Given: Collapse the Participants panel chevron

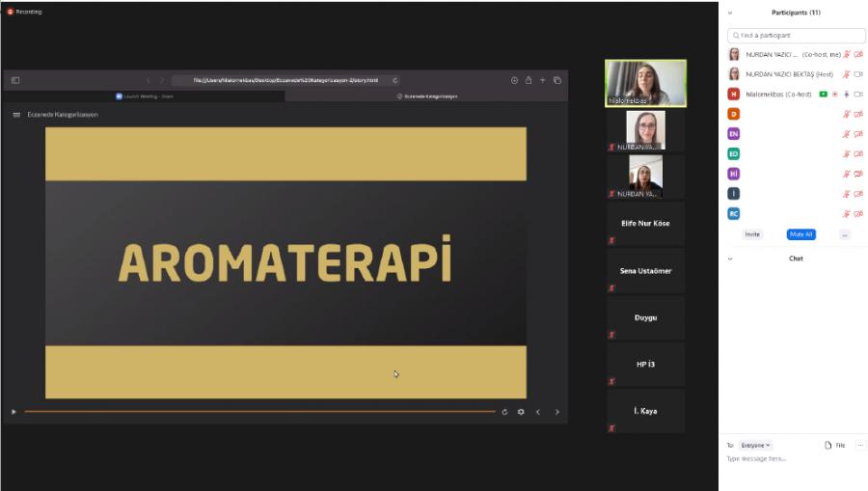Looking at the screenshot, I should (730, 13).
